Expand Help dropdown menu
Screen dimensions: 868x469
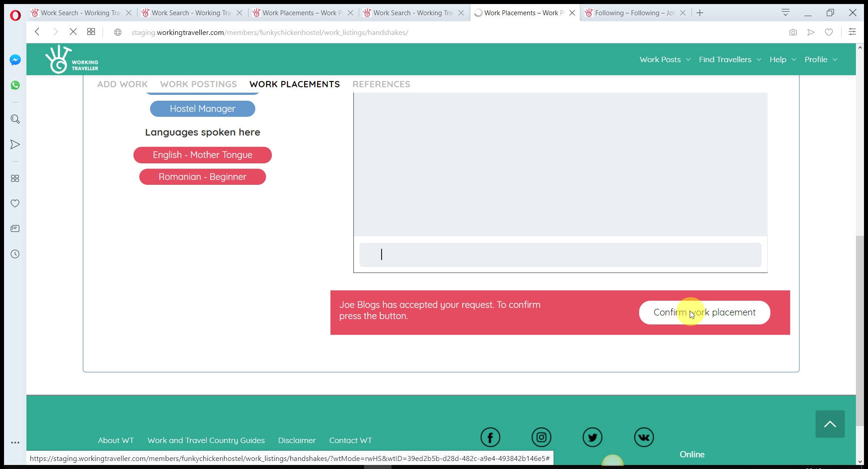pyautogui.click(x=782, y=60)
